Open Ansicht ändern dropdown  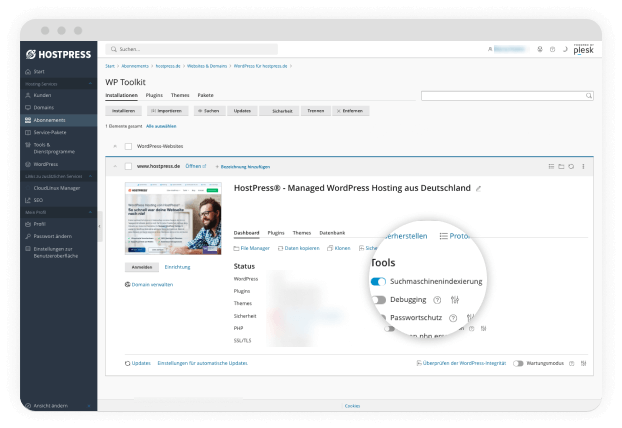(58, 406)
